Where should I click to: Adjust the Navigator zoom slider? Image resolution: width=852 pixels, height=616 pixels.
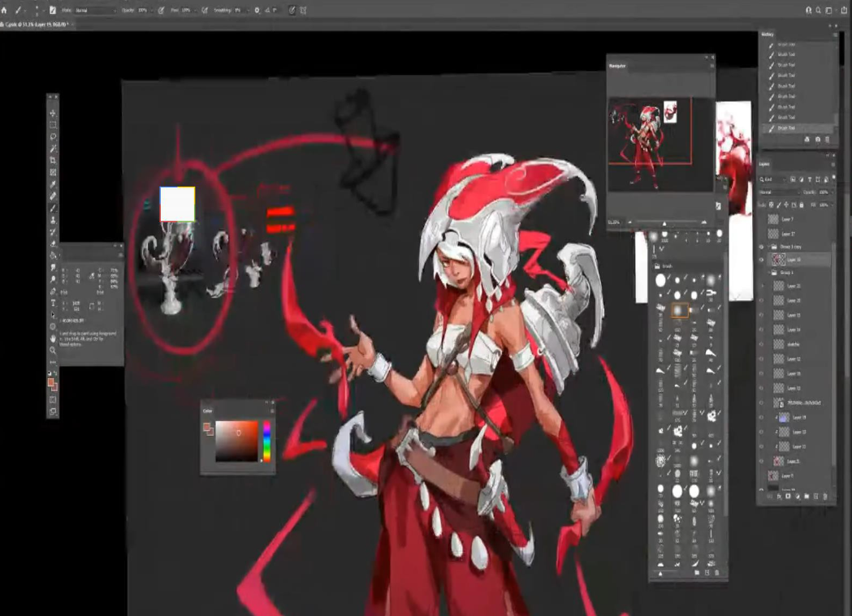666,222
